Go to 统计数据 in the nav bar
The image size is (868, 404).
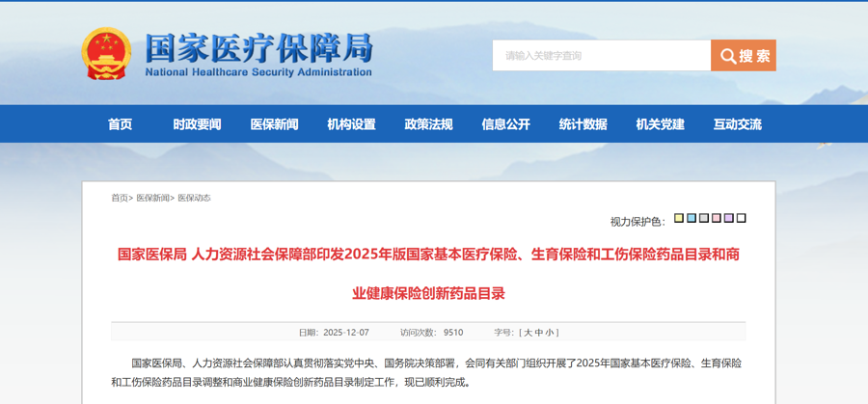coord(583,124)
